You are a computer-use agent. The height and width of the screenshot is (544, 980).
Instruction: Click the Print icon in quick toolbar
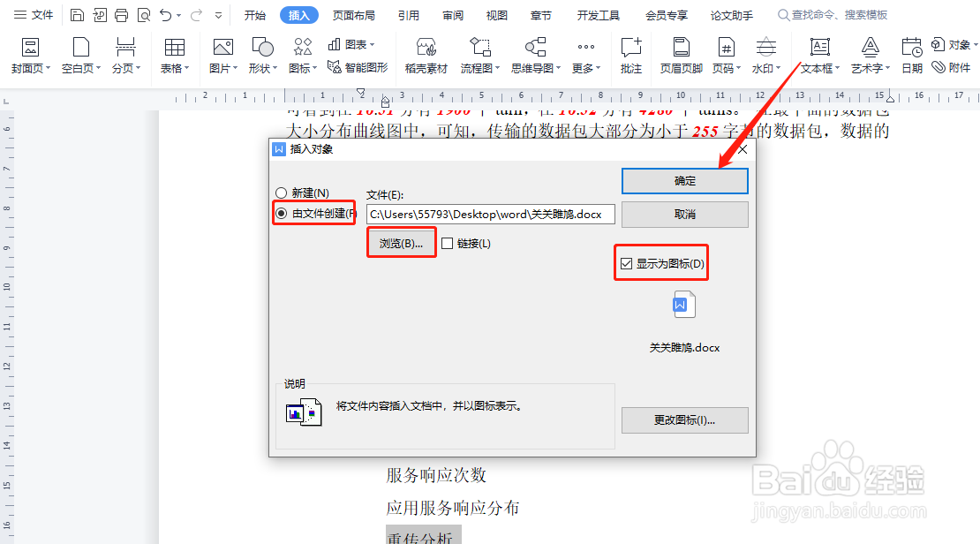(x=121, y=15)
